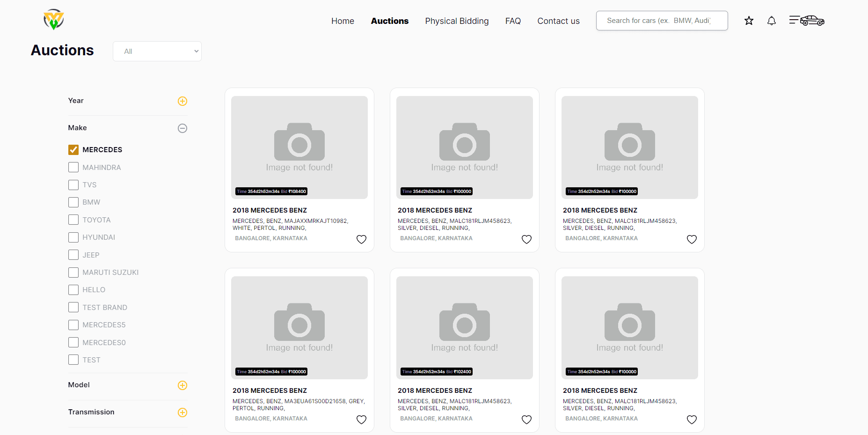Click MERCEDES, BENZ, MA3EUA61S00D21658 description text
Screen dimensions: 868x435
coord(299,405)
